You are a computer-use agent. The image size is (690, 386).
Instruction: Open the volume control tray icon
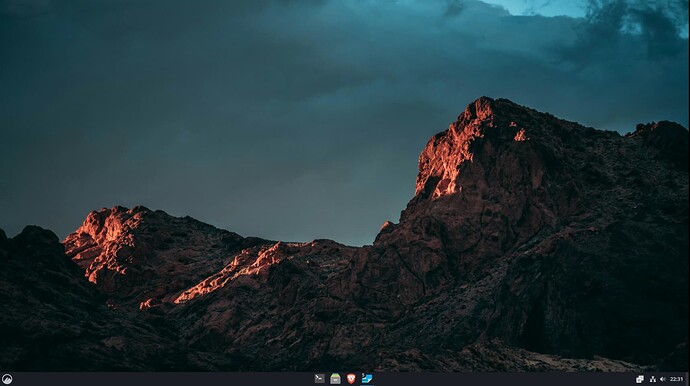click(663, 379)
